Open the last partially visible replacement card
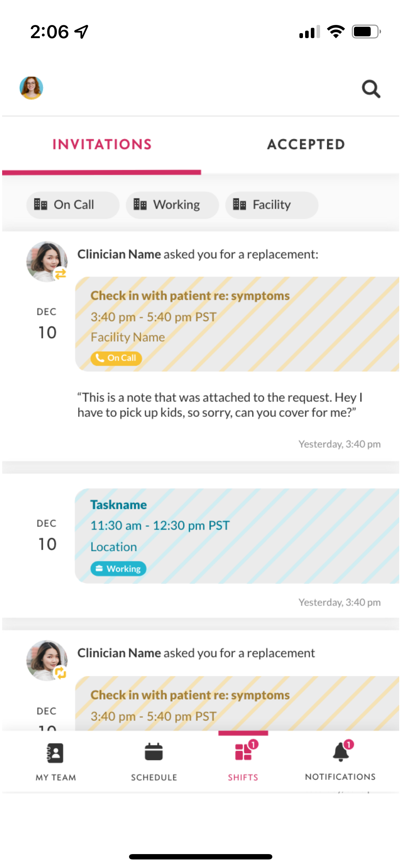Screen dimensions: 401x868 237,704
